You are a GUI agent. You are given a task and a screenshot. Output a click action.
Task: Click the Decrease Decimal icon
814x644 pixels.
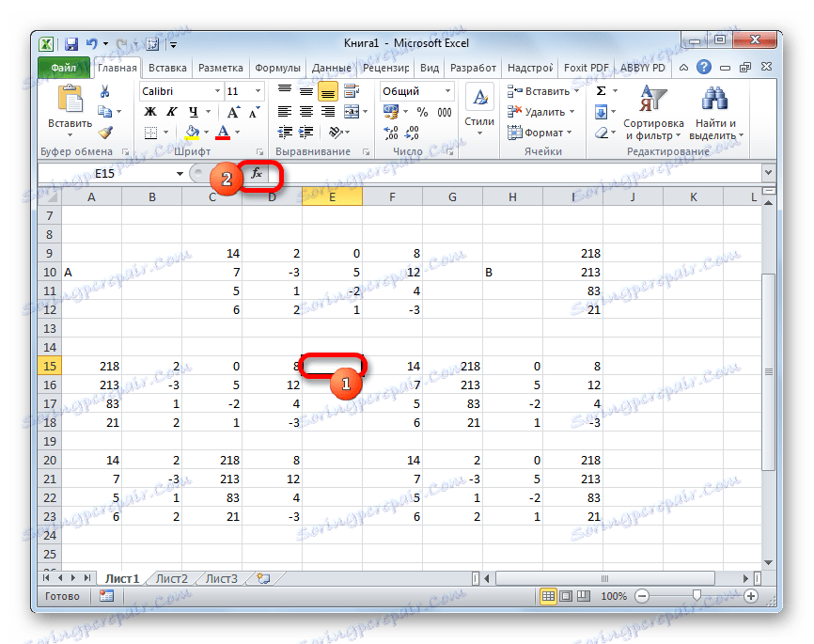coord(413,133)
